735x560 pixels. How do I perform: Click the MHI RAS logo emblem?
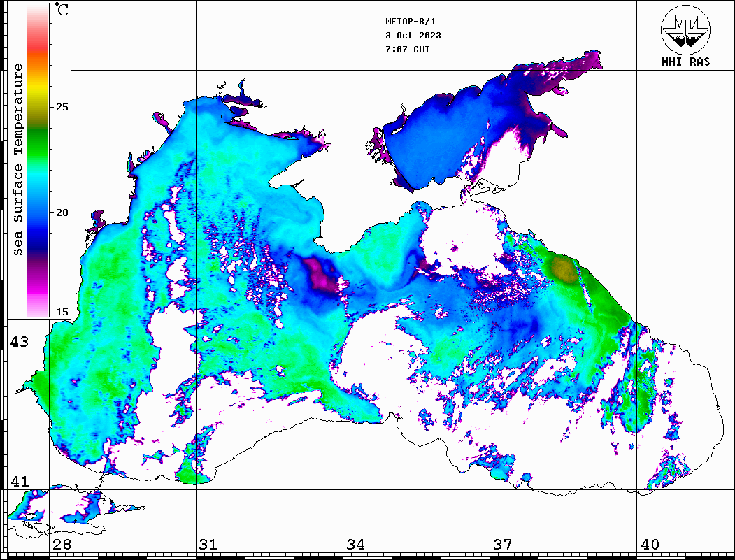coord(685,29)
